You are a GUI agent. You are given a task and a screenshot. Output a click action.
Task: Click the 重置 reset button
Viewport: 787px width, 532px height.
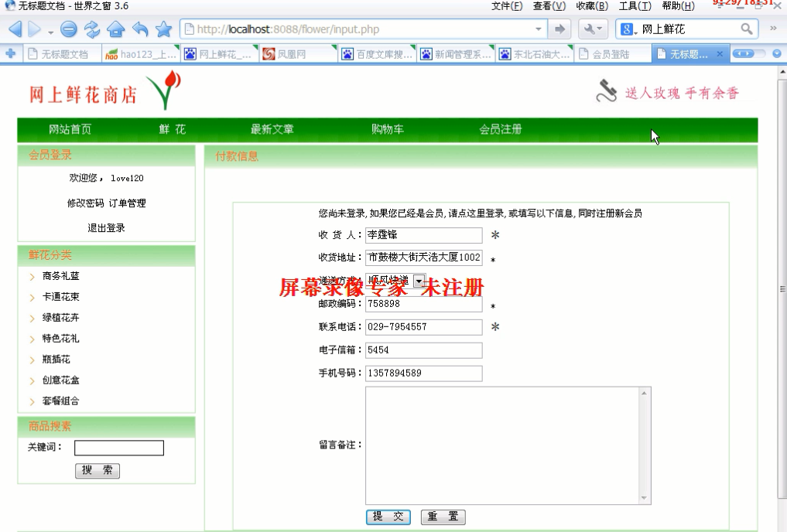click(443, 517)
